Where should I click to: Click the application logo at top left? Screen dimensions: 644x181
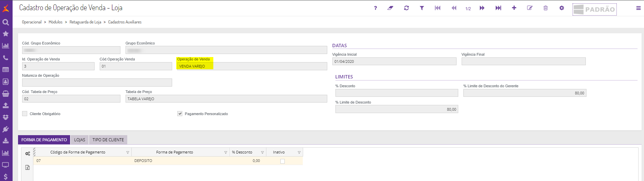6,8
